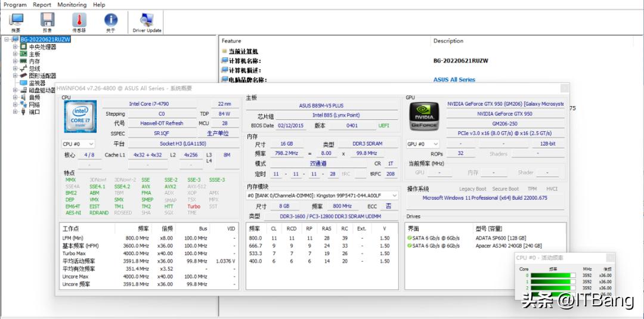Screen dimensions: 644x319
Task: Click the ASUS B85M-V5 PLUS motherboard field
Action: [321, 106]
